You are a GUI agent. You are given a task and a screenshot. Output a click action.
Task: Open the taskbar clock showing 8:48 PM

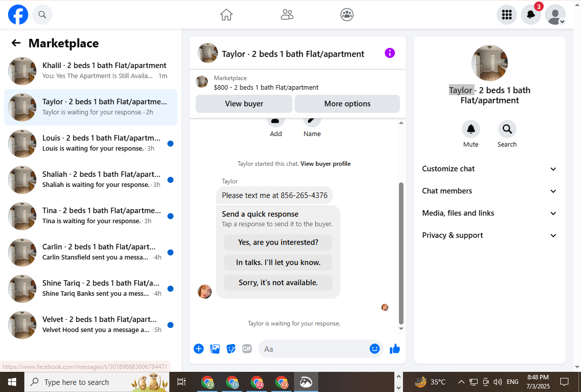pos(538,382)
